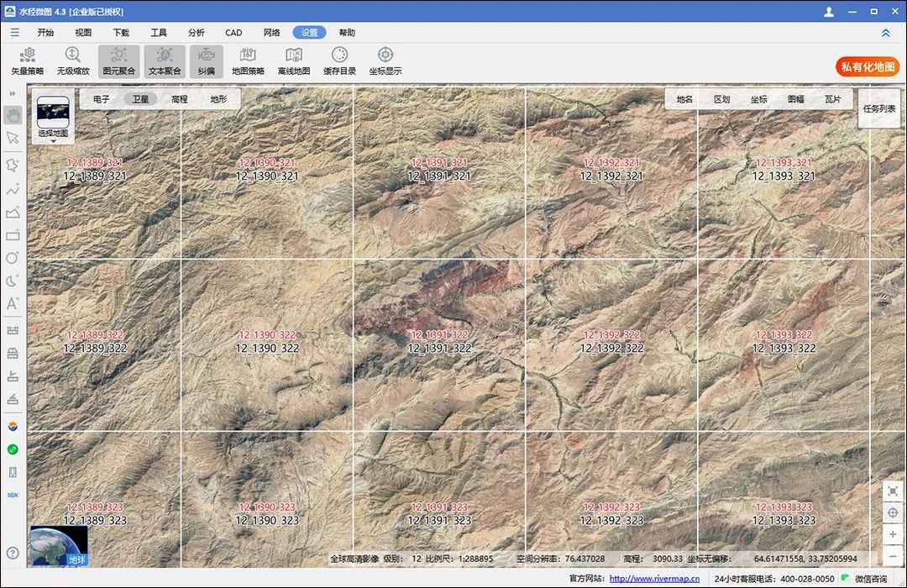Click the 无级缩放 stepless zoom icon
The height and width of the screenshot is (588, 907).
click(x=73, y=61)
